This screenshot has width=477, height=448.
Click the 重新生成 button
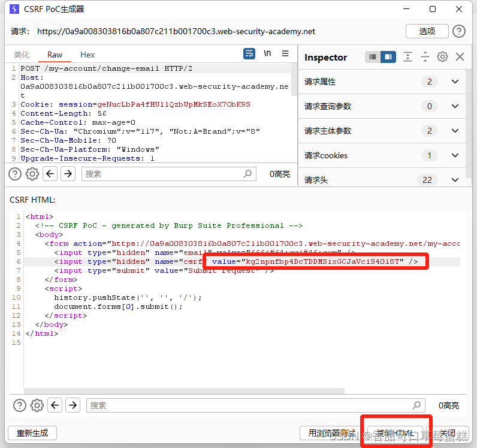[x=32, y=433]
